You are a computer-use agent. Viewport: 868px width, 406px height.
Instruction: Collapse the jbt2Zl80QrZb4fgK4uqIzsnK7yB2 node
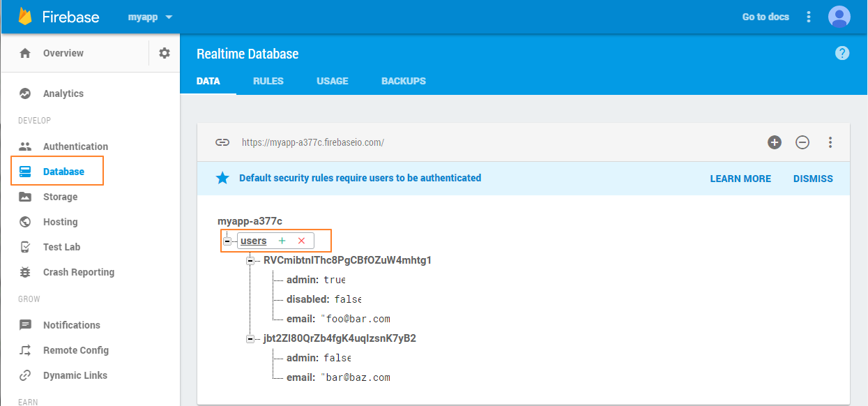250,338
